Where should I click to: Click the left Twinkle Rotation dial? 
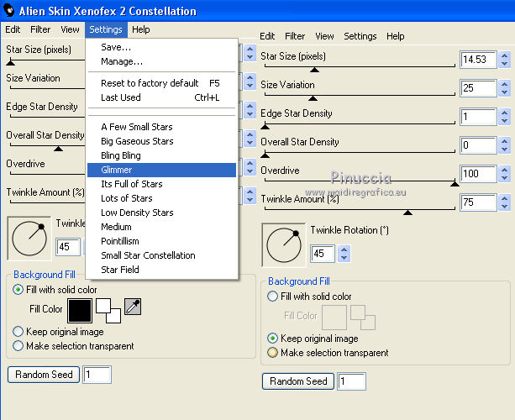[x=28, y=239]
